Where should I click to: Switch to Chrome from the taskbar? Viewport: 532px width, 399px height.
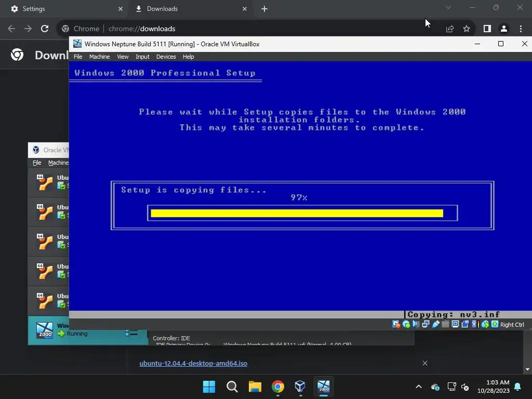point(278,387)
